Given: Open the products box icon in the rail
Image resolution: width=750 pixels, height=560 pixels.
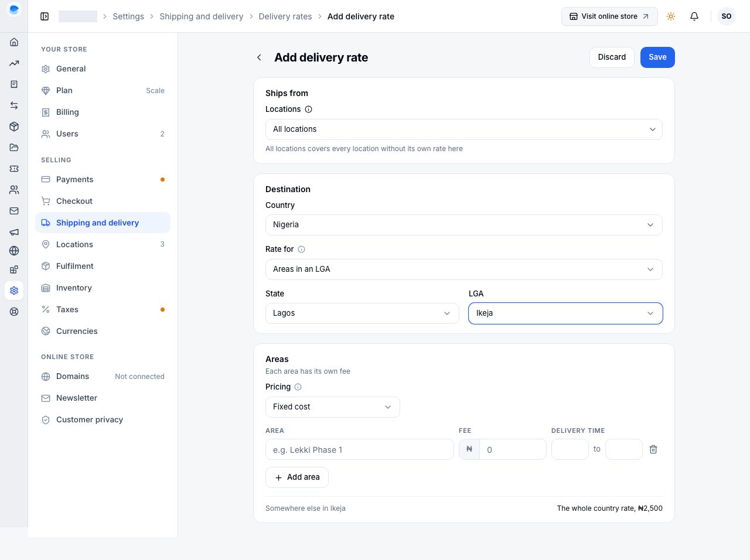Looking at the screenshot, I should 14,127.
